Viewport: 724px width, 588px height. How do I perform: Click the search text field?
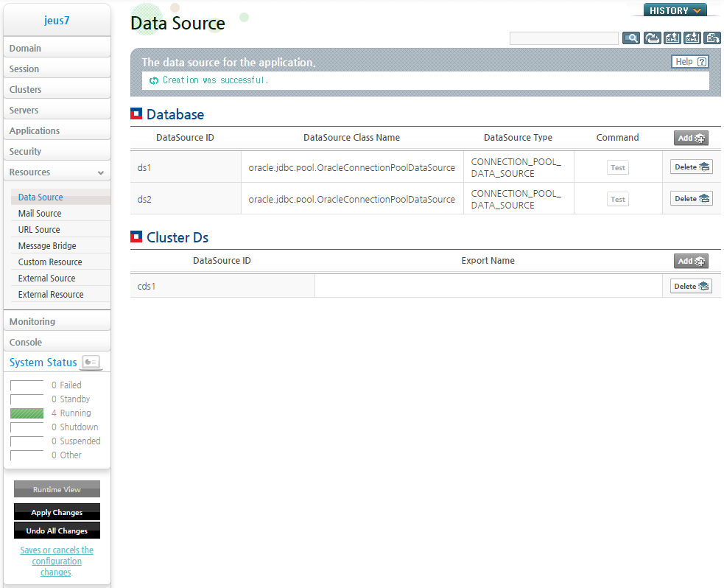click(563, 38)
